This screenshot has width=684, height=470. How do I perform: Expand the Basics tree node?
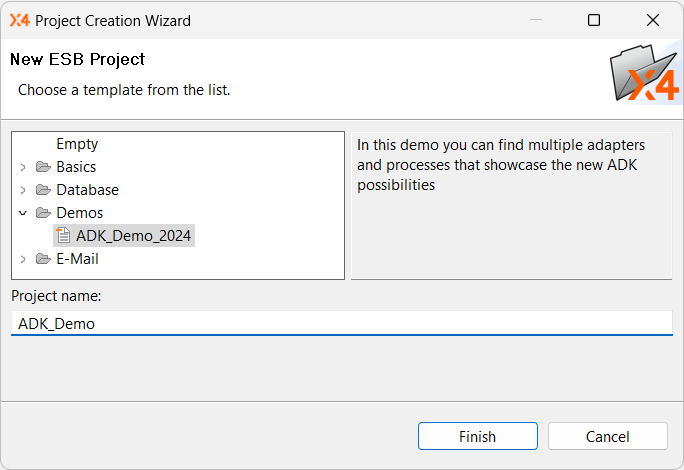pos(23,167)
